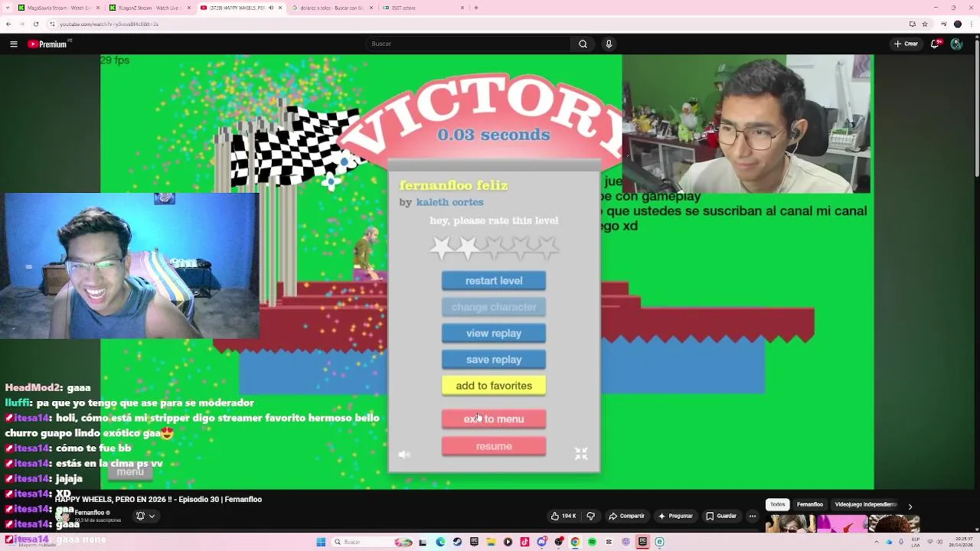
Task: Click the Compartir share button
Action: coord(628,516)
